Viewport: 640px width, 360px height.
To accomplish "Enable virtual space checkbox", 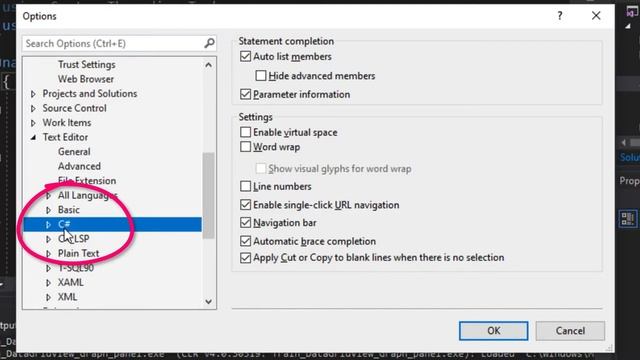I will coord(245,132).
